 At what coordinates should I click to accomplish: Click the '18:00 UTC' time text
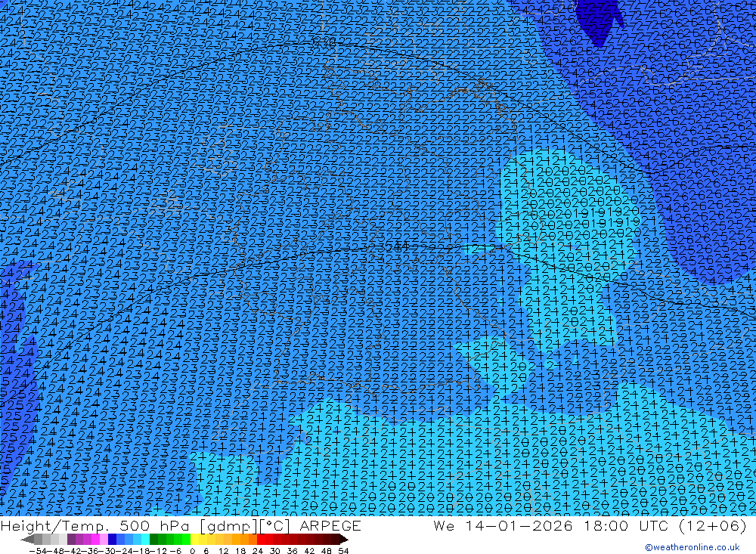626,525
